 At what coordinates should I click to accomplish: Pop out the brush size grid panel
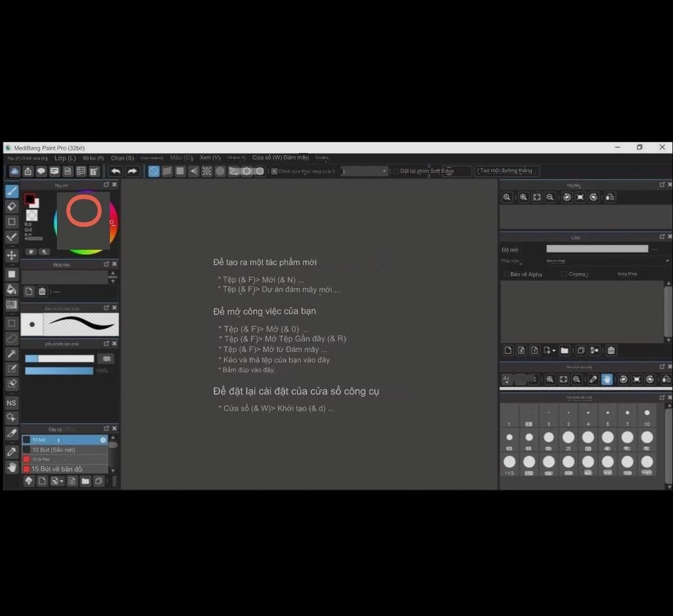point(662,398)
